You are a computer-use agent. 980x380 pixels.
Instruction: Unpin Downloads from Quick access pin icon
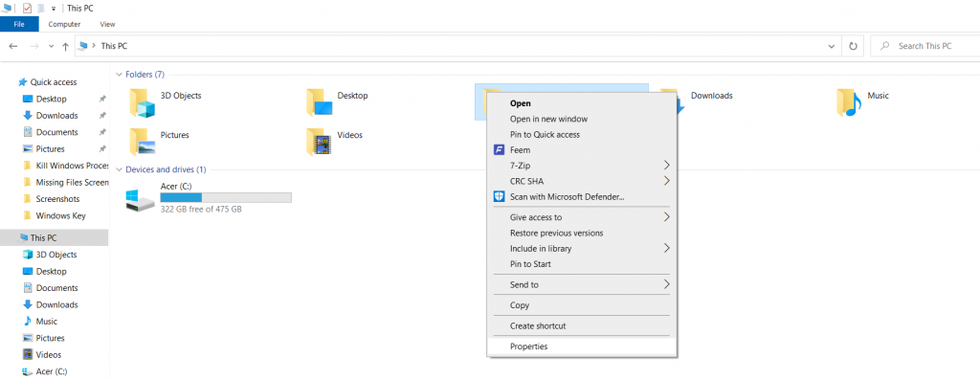coord(102,116)
